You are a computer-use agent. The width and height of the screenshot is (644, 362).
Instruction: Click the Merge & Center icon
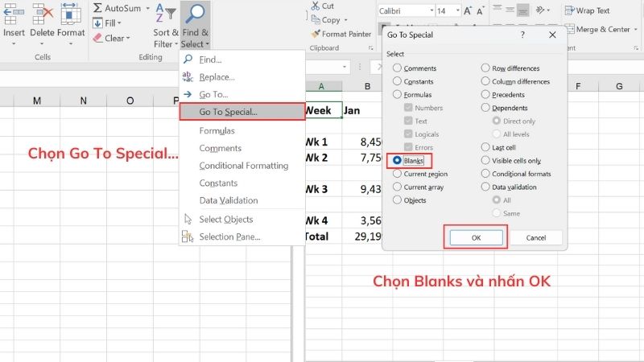[x=569, y=29]
